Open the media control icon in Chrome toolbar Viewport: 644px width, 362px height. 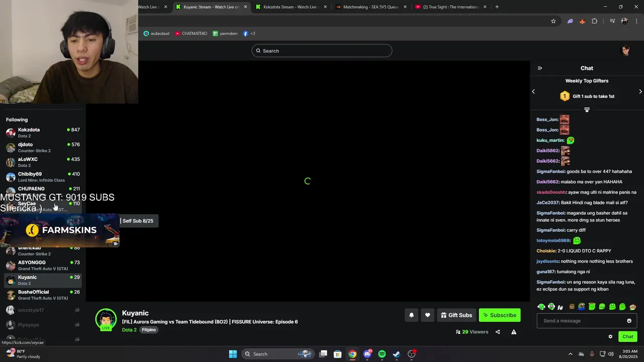point(612,21)
